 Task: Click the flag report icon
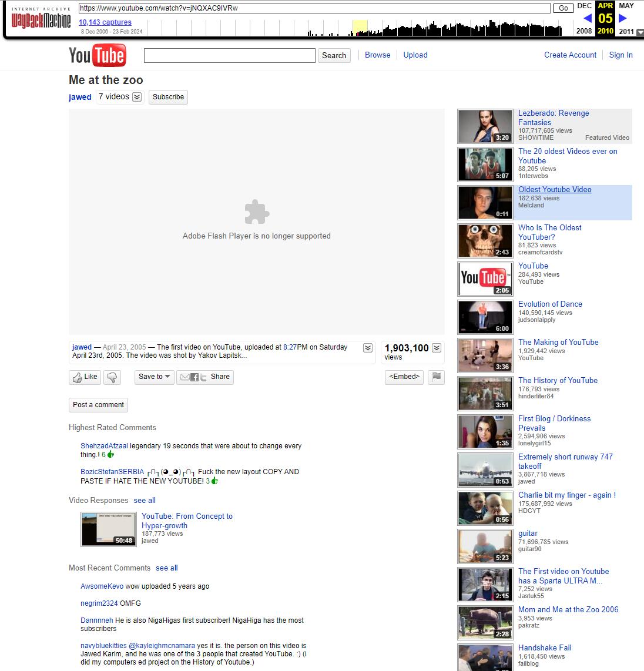coord(436,377)
